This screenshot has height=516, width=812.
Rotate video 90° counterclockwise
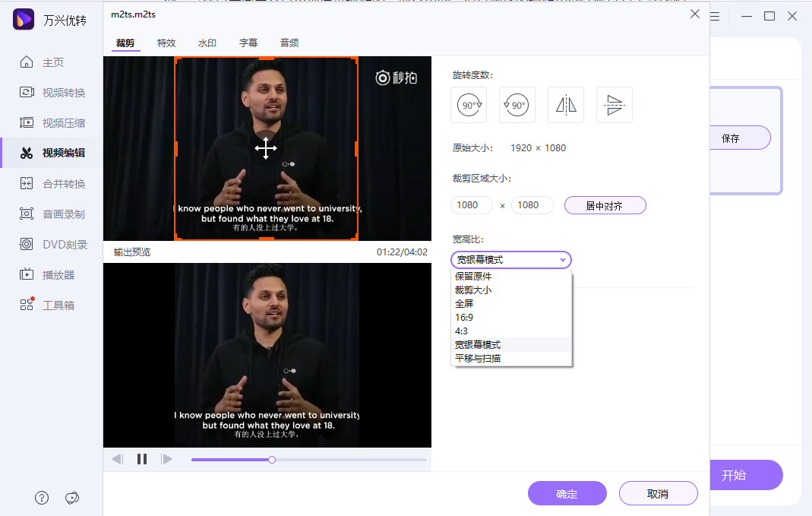(517, 105)
